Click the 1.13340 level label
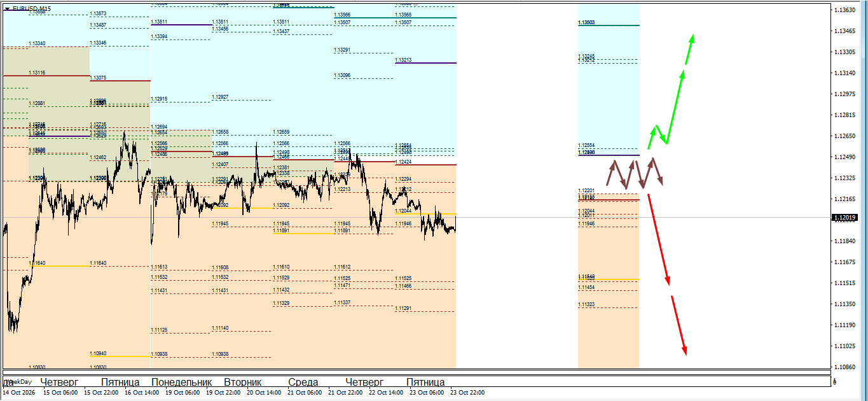Viewport: 868px width, 401px height. [37, 43]
